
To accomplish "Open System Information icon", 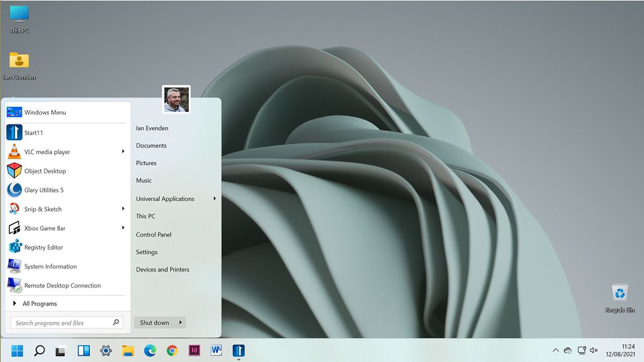I will tap(14, 266).
